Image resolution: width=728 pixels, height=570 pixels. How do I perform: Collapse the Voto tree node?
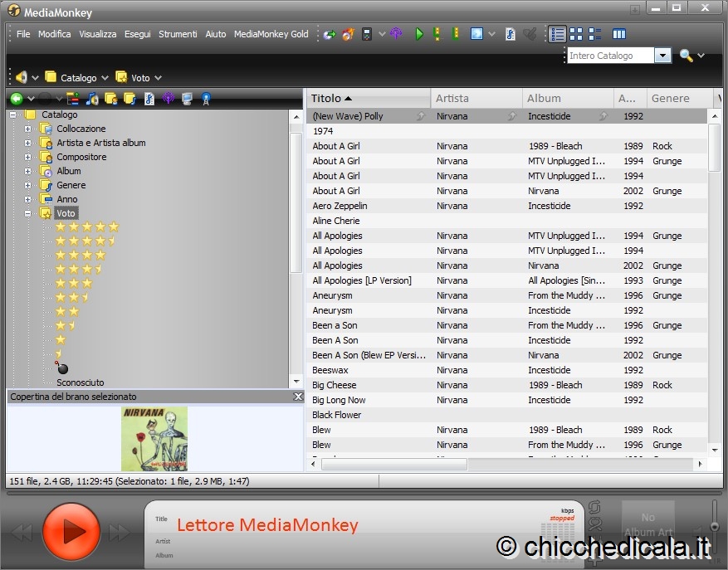point(28,213)
